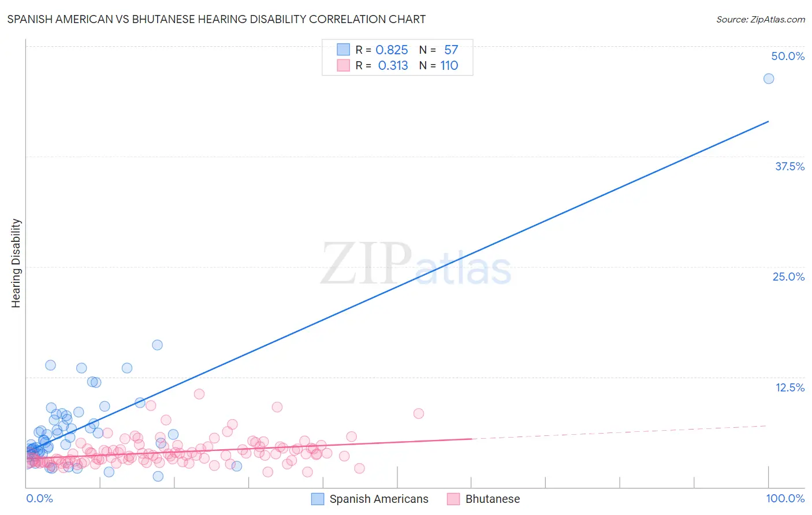Click the N = 110 value

coord(439,65)
